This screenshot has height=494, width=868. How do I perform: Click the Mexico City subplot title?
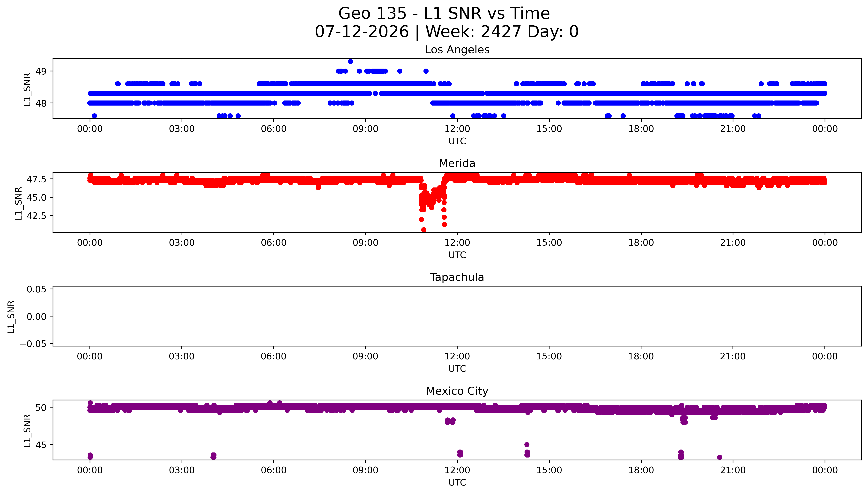pyautogui.click(x=457, y=391)
